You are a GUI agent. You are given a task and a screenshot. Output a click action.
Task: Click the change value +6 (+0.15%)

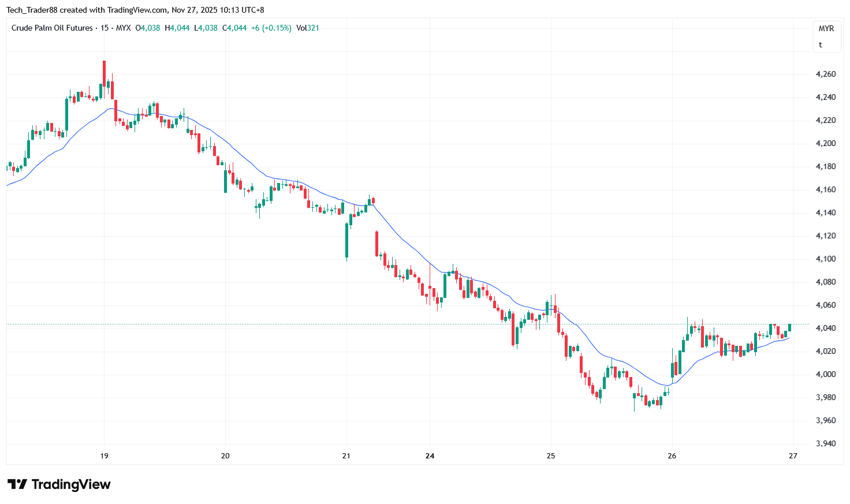point(271,28)
